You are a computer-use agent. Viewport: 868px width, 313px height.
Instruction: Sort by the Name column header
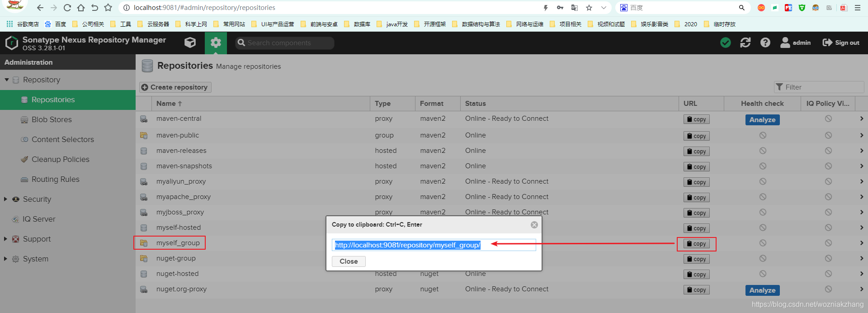click(261, 103)
